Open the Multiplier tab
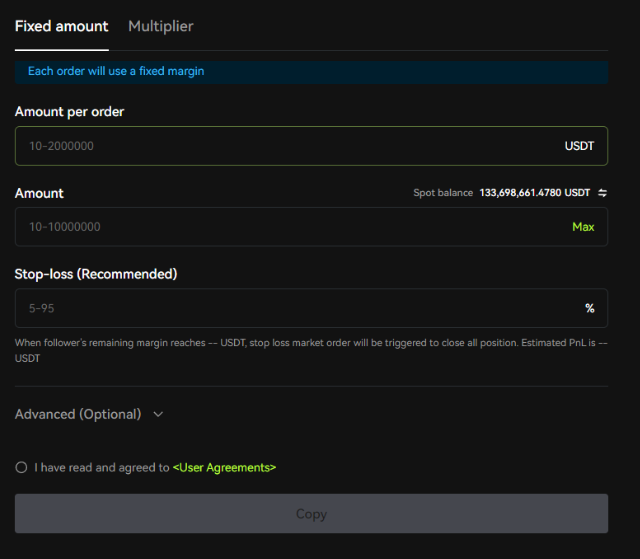The image size is (640, 559). [x=160, y=26]
